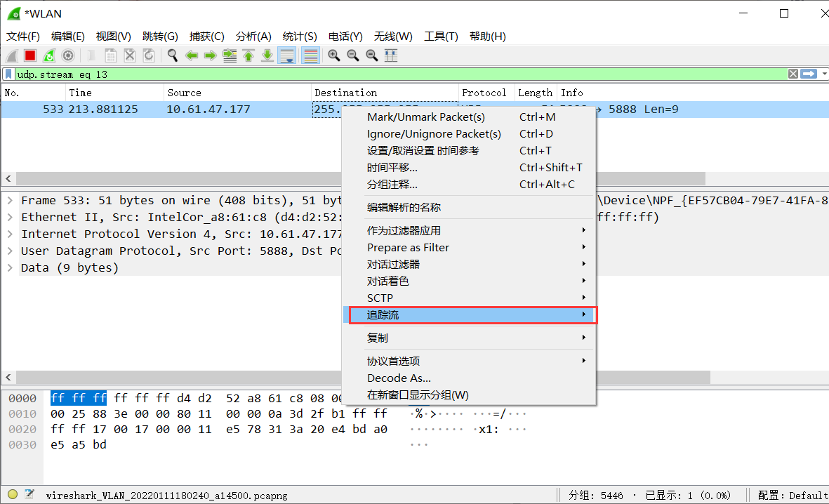Open the 编辑(E) menu
The image size is (829, 504).
tap(67, 37)
